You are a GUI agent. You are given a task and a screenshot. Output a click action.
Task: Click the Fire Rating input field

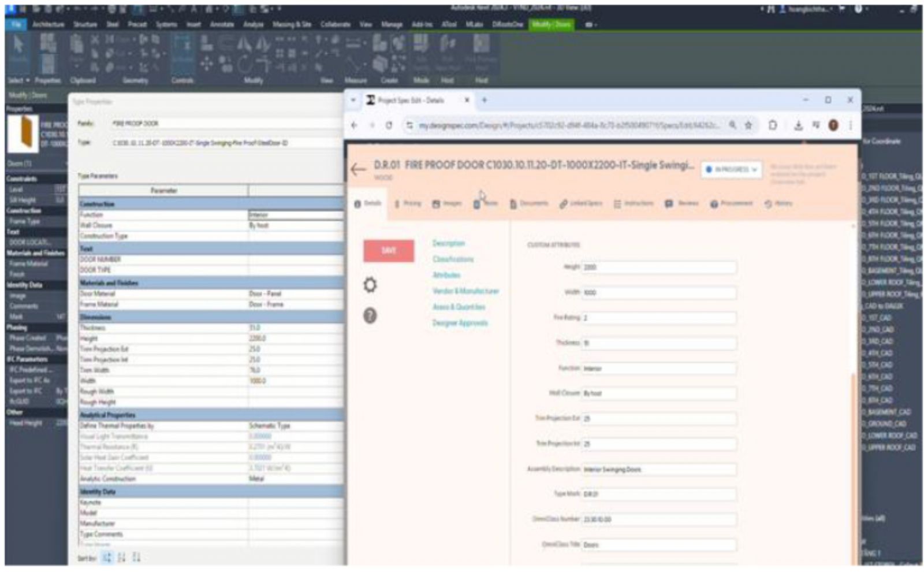(658, 318)
